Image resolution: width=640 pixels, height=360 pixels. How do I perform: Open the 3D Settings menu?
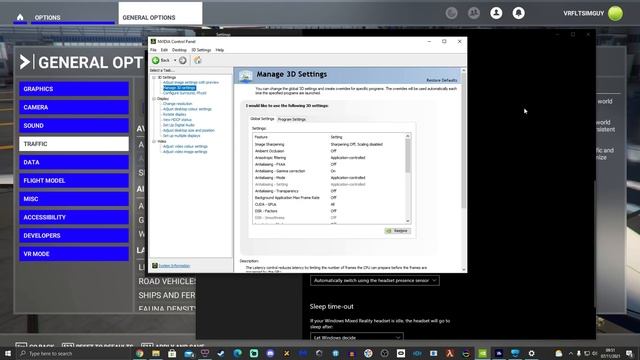[201, 50]
